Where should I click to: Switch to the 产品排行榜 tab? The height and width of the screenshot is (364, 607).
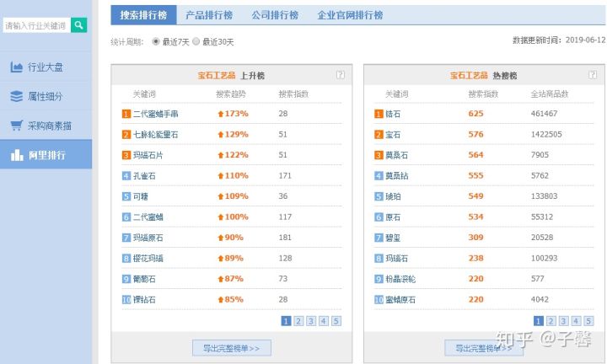click(x=209, y=15)
